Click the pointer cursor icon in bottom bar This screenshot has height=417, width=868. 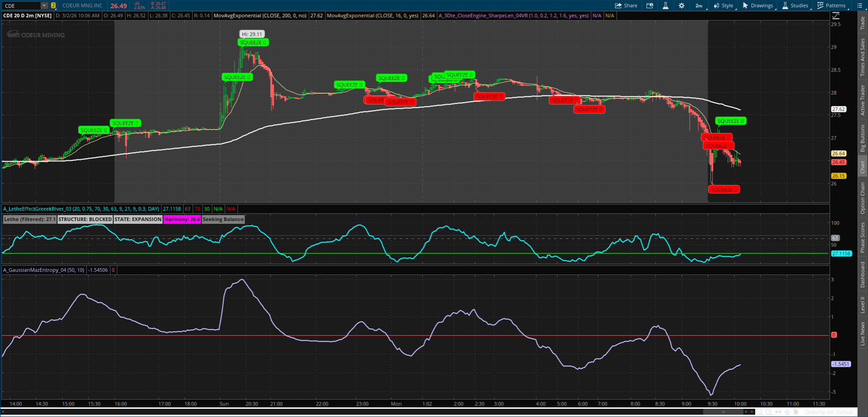(796, 412)
